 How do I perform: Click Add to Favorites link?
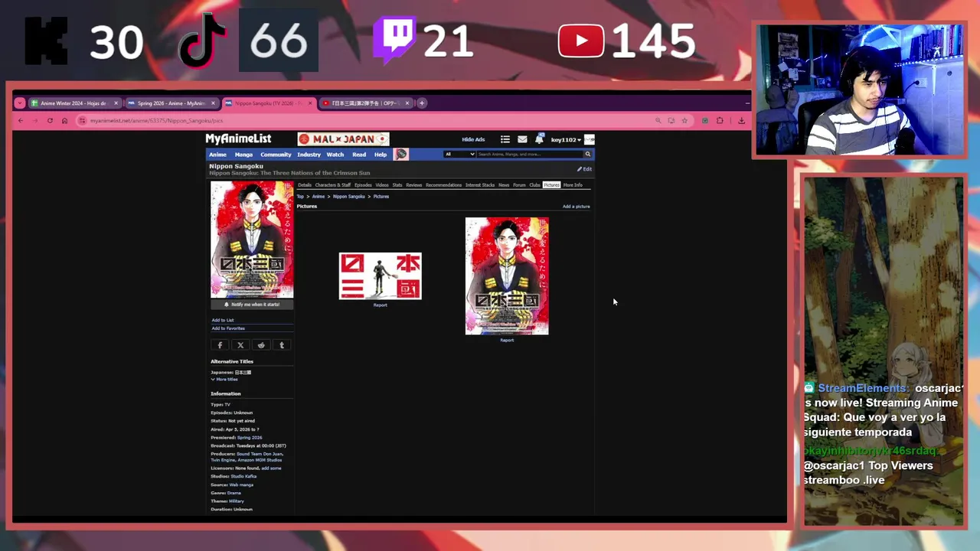pos(228,328)
